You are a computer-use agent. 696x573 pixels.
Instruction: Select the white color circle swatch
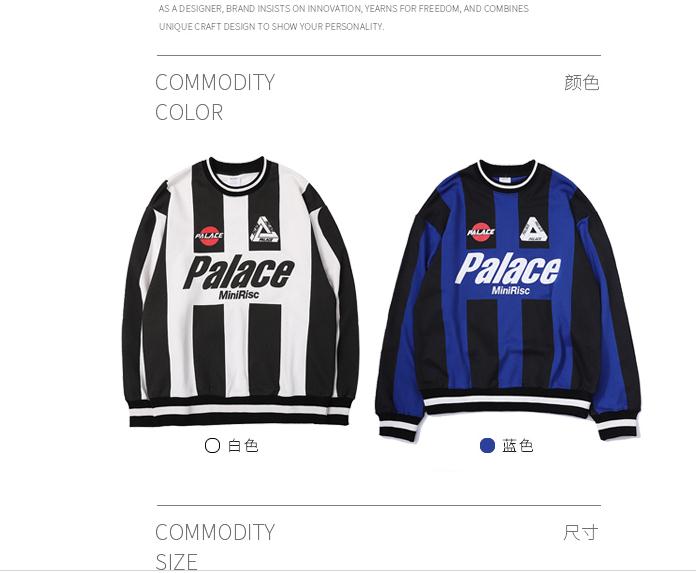(x=212, y=445)
